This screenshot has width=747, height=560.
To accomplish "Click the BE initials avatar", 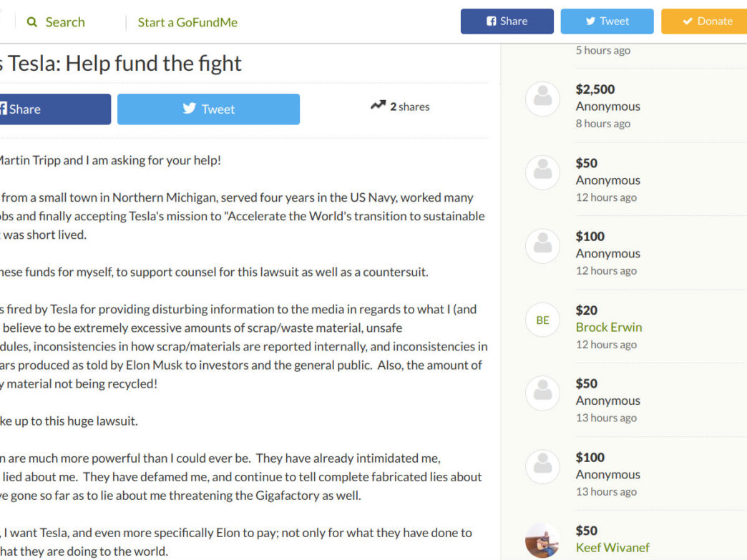I will coord(542,320).
